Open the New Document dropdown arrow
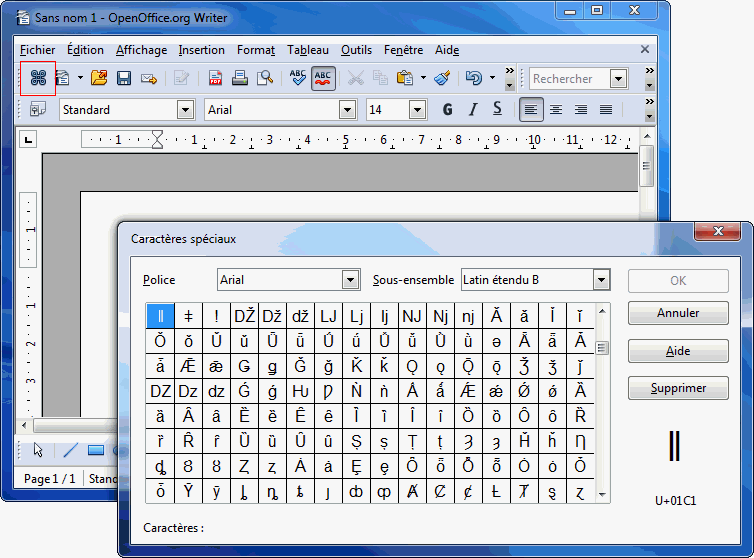The width and height of the screenshot is (754, 558). tap(80, 77)
